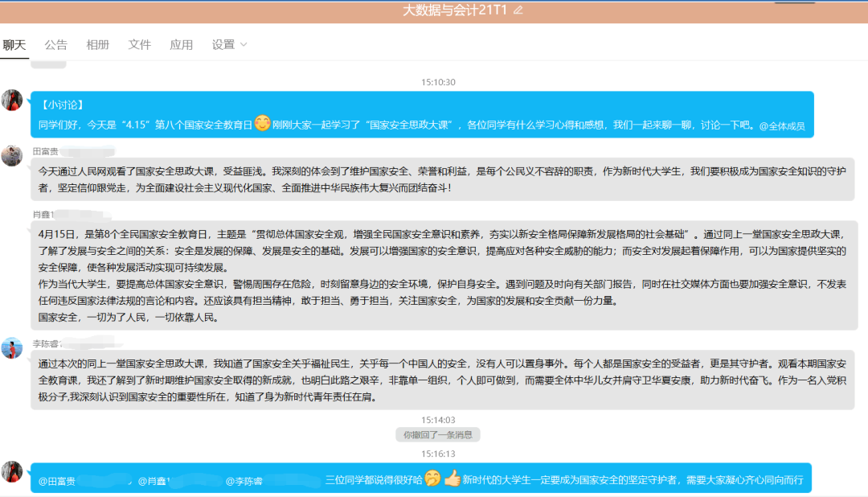868x497 pixels.
Task: Click the sender avatar of the last message
Action: pyautogui.click(x=12, y=472)
